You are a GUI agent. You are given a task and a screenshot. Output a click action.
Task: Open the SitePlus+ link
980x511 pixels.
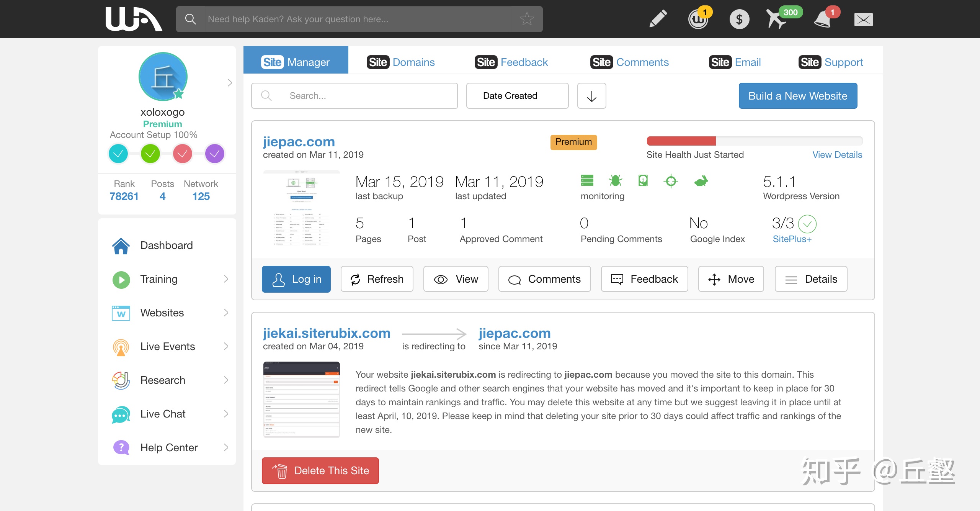pyautogui.click(x=792, y=239)
